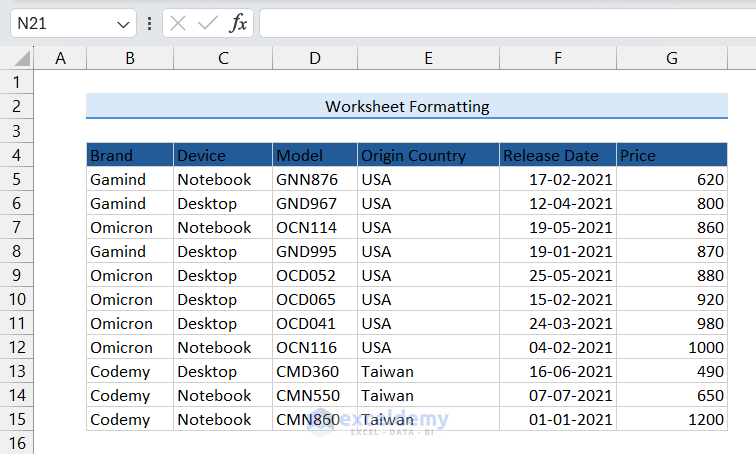Click the Release Date header cell
Image resolution: width=756 pixels, height=454 pixels.
click(x=558, y=155)
